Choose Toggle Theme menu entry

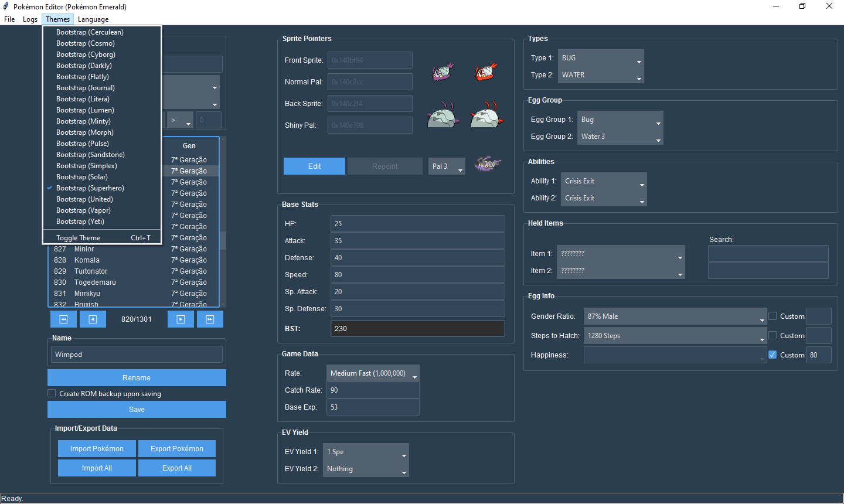pyautogui.click(x=79, y=238)
